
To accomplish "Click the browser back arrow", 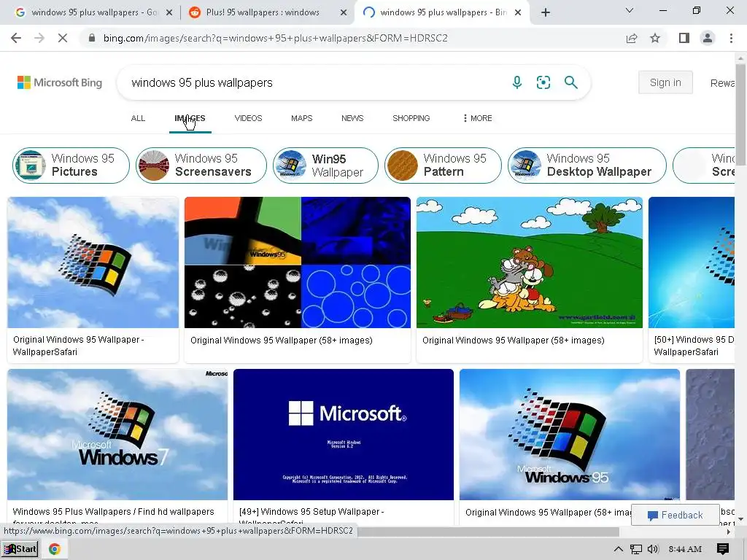I will [16, 38].
